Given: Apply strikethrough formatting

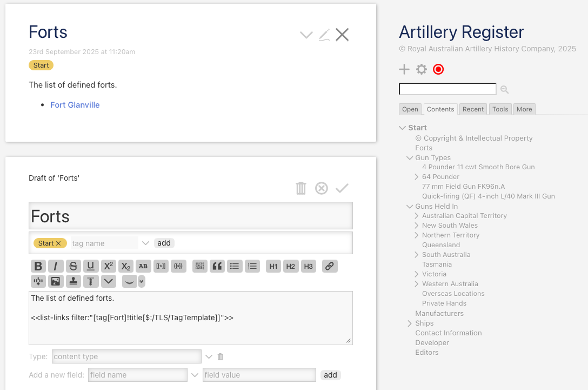Looking at the screenshot, I should (x=73, y=266).
